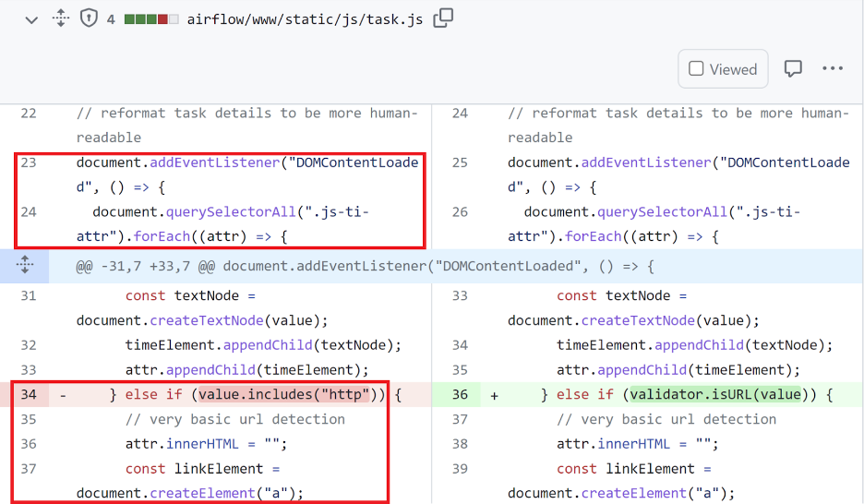
Task: Click removed text value.includes("http")
Action: [283, 394]
